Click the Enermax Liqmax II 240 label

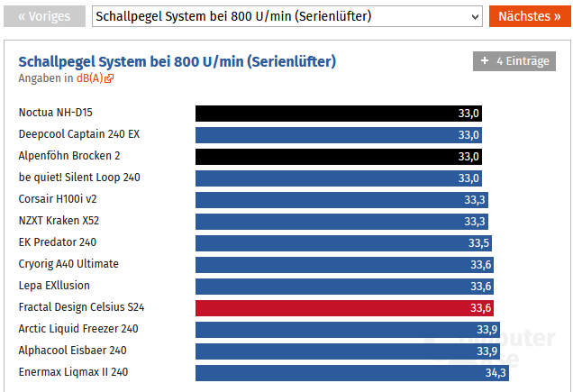(74, 372)
